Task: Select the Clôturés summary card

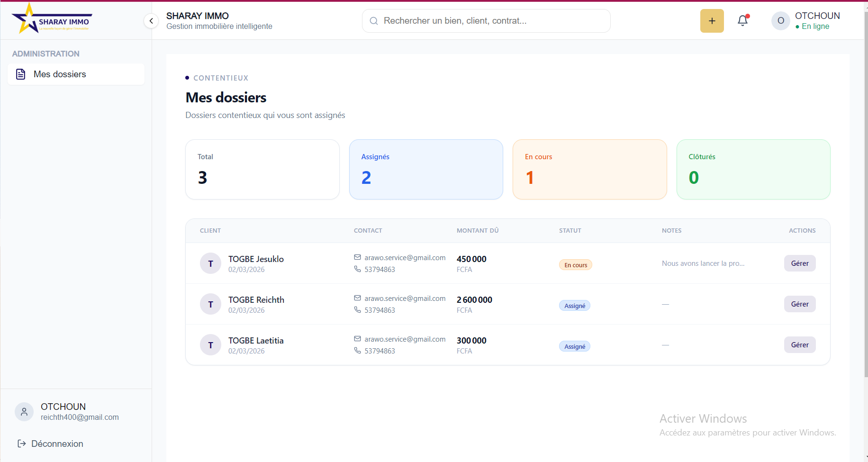Action: coord(753,169)
